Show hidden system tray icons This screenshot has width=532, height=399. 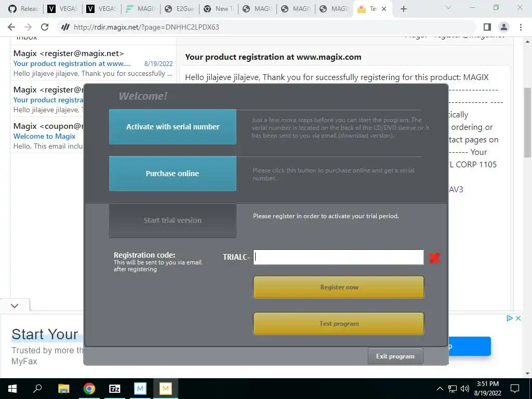pyautogui.click(x=440, y=389)
